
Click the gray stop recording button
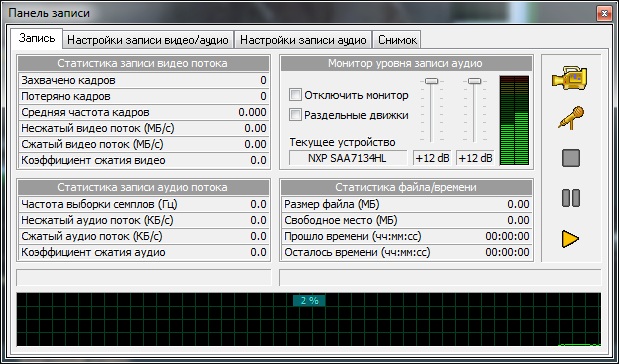tap(571, 158)
